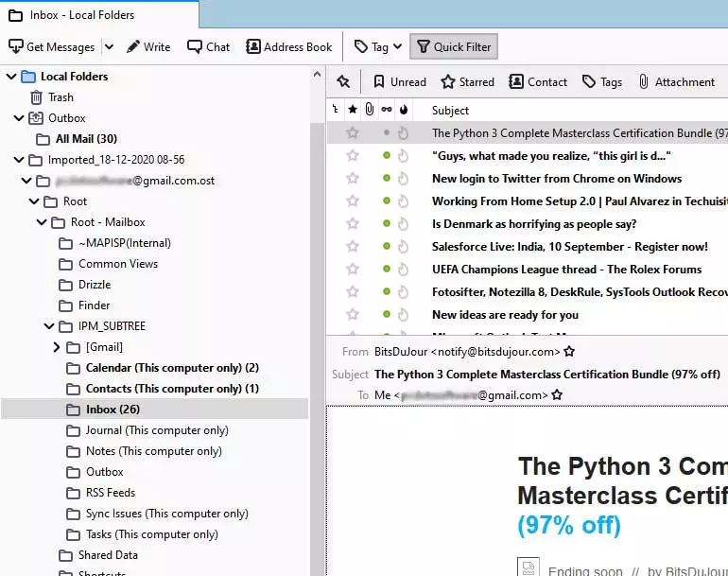Collapse the gmail.com.ost folder
728x576 pixels.
pos(26,181)
